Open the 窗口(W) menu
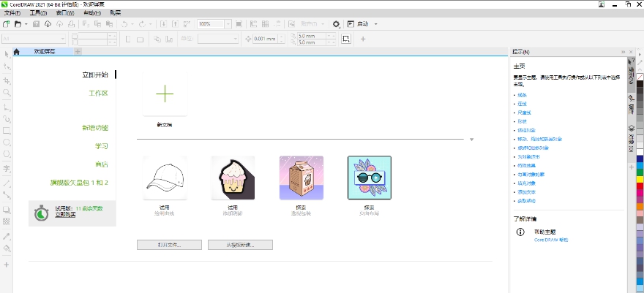The height and width of the screenshot is (293, 644). tap(65, 13)
